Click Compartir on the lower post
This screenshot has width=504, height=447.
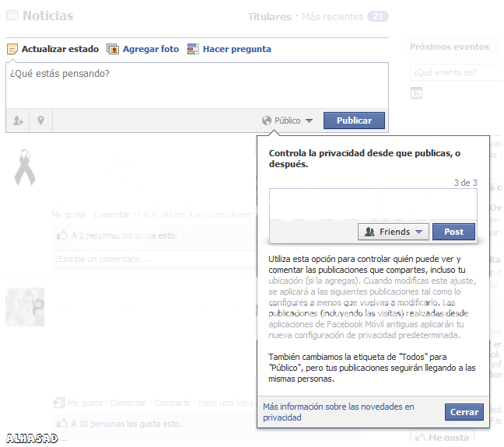pos(173,403)
